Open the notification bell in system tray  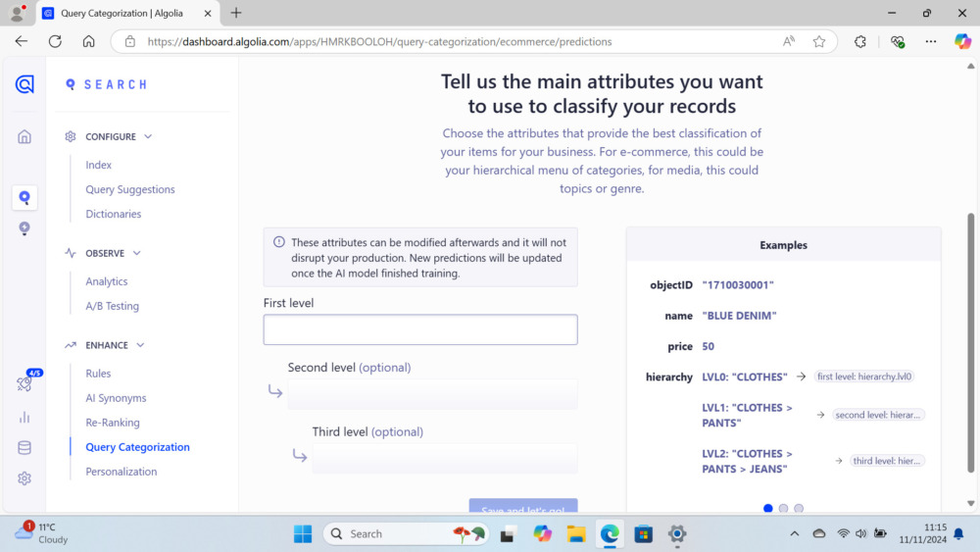tap(958, 533)
